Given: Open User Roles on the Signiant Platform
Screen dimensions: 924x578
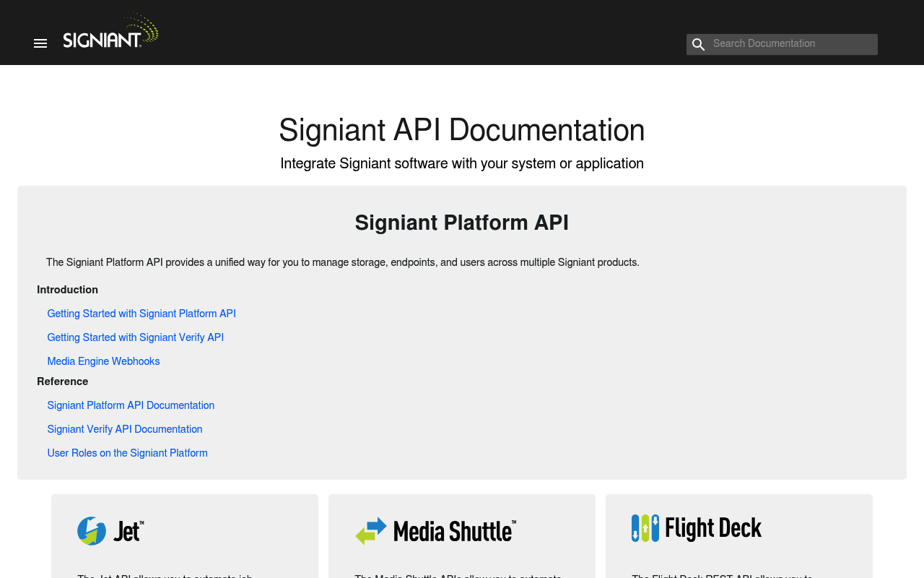Looking at the screenshot, I should (127, 454).
